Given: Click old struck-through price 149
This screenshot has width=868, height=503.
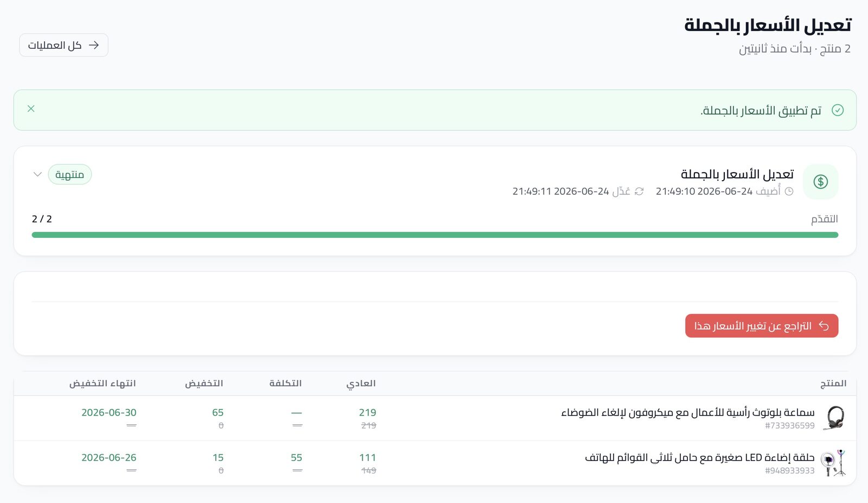Looking at the screenshot, I should pyautogui.click(x=369, y=470).
